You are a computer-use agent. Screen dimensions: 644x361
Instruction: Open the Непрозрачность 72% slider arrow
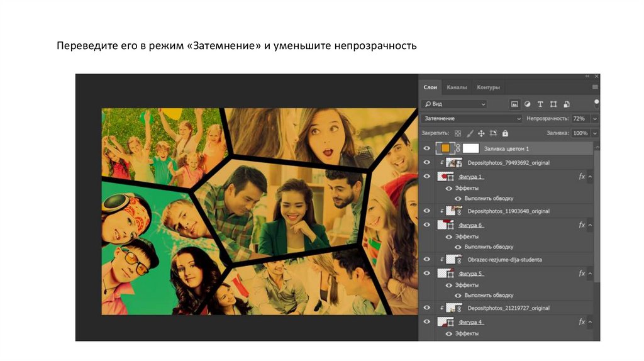595,118
